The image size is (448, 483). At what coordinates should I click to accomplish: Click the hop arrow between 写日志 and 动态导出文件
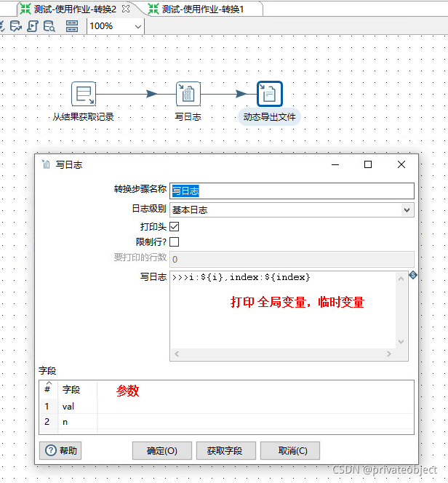point(241,94)
